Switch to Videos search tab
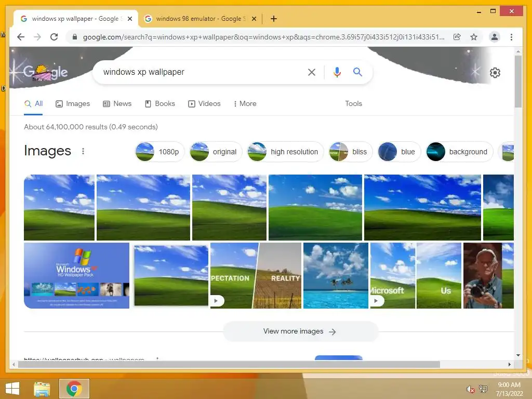The width and height of the screenshot is (532, 399). pyautogui.click(x=204, y=103)
